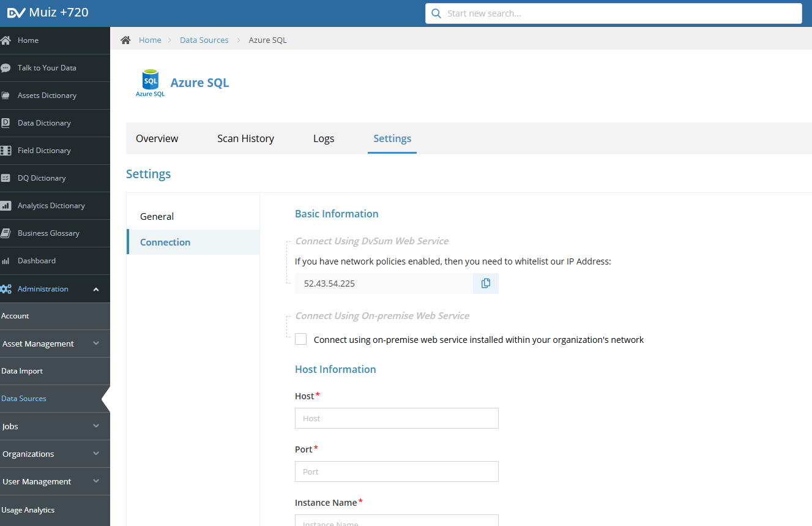Click the Administration gears icon

pyautogui.click(x=6, y=289)
